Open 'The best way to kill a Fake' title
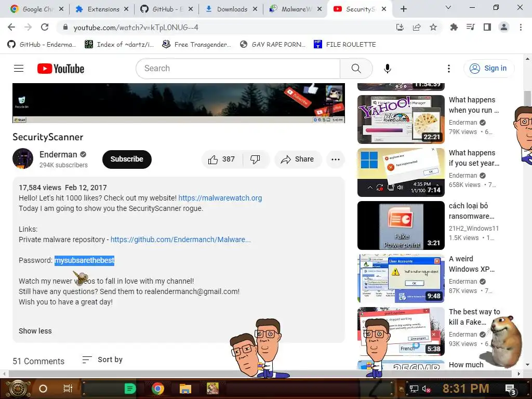Screen dimensions: 532x399 tap(474, 317)
